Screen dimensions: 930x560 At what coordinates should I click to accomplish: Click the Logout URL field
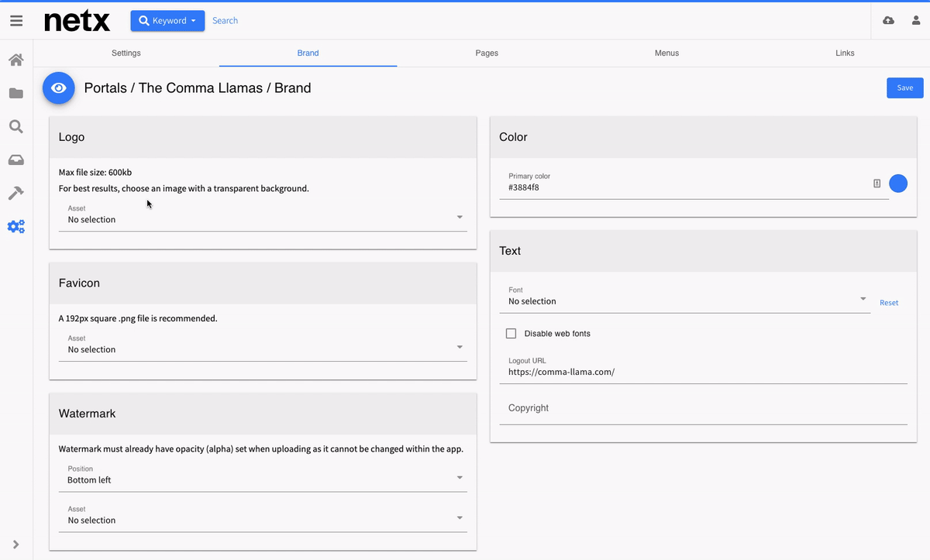(703, 368)
